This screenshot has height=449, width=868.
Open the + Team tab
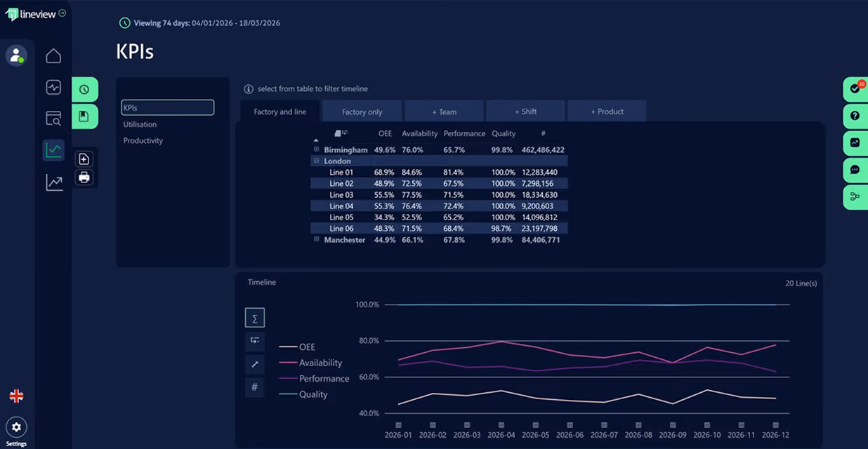pyautogui.click(x=444, y=112)
